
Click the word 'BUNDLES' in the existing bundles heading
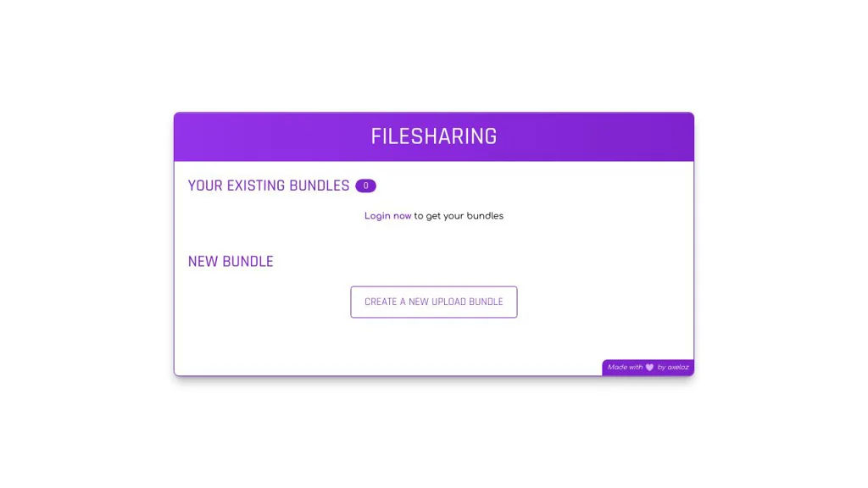(319, 186)
